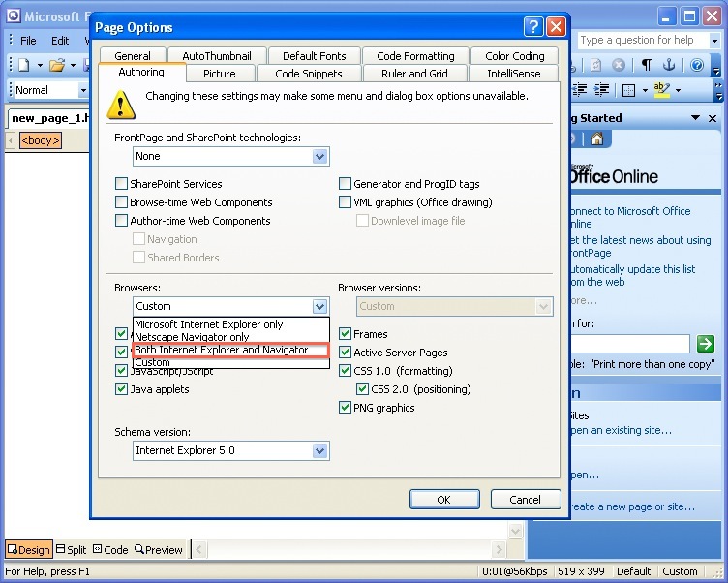
Task: Click the New Page toolbar icon
Action: pyautogui.click(x=23, y=65)
